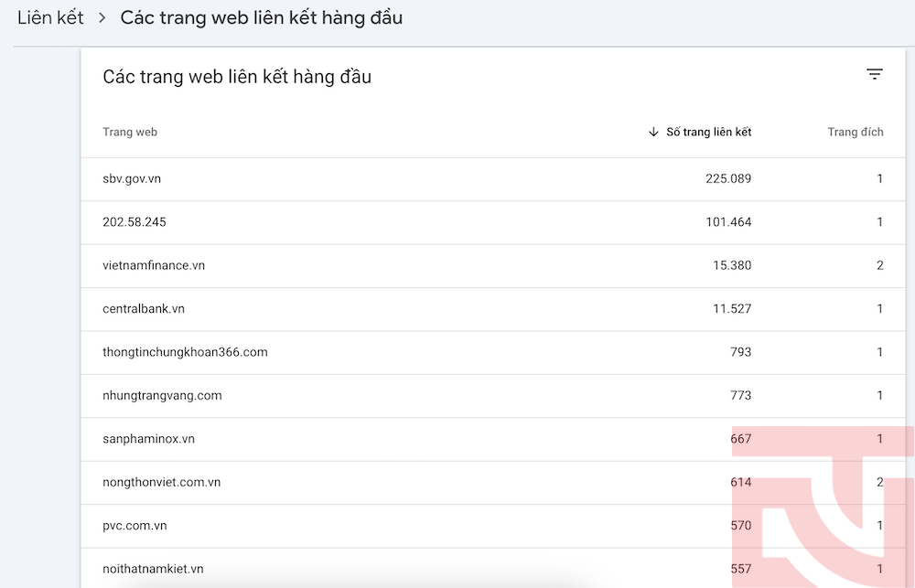The width and height of the screenshot is (915, 588).
Task: Select the value 15.380
Action: 732,265
